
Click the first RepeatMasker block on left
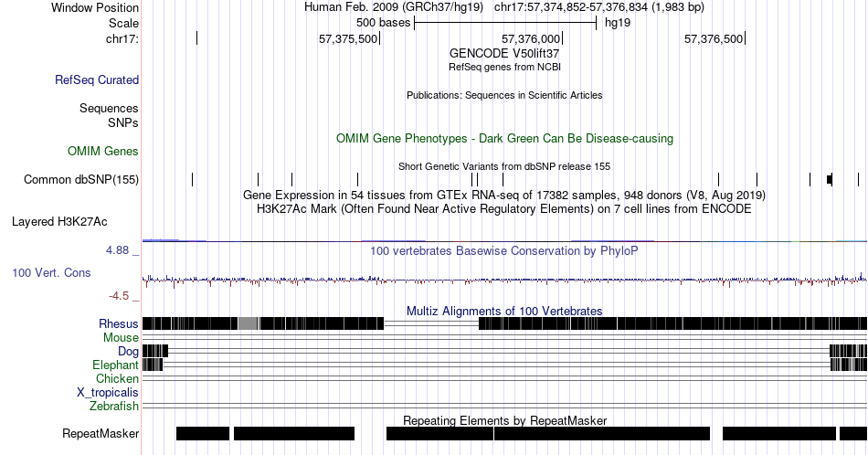point(203,433)
